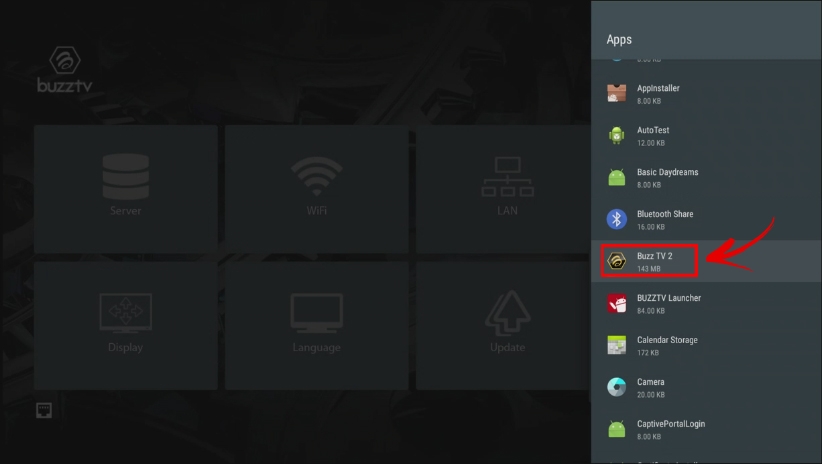
Task: Open Basic Daydreams app info
Action: [x=706, y=178]
